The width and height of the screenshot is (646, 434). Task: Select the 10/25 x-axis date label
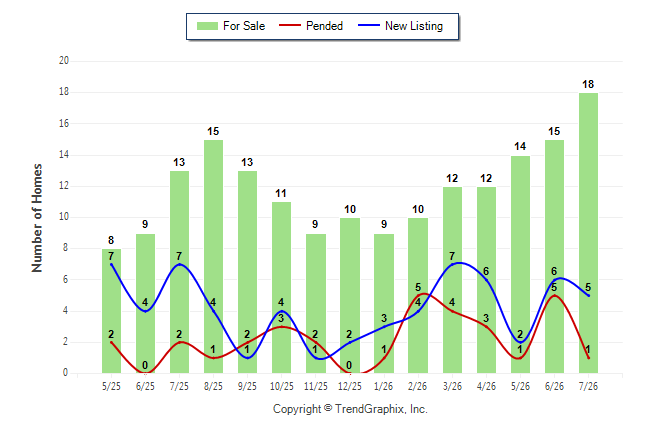282,386
